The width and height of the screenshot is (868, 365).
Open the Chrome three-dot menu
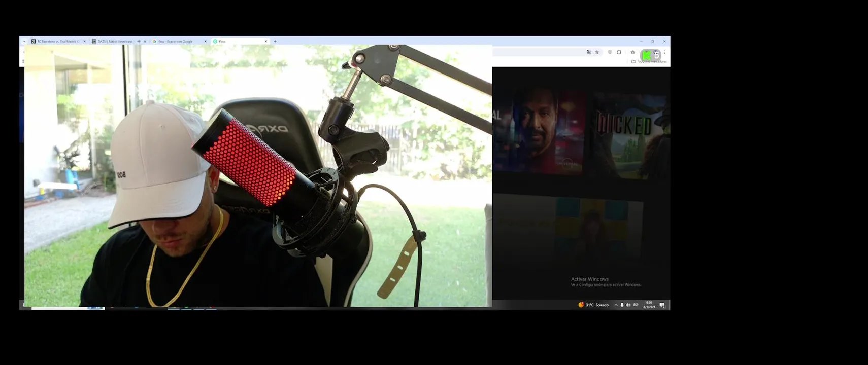pyautogui.click(x=664, y=52)
